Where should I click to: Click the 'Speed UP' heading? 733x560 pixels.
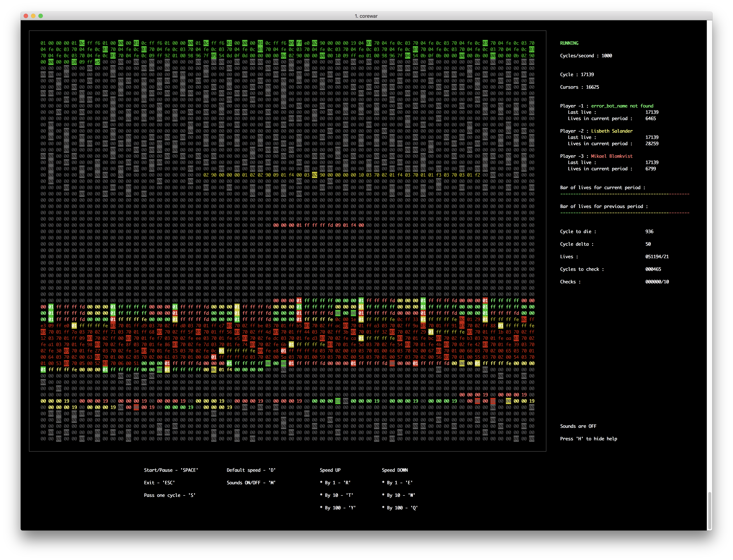(x=330, y=470)
